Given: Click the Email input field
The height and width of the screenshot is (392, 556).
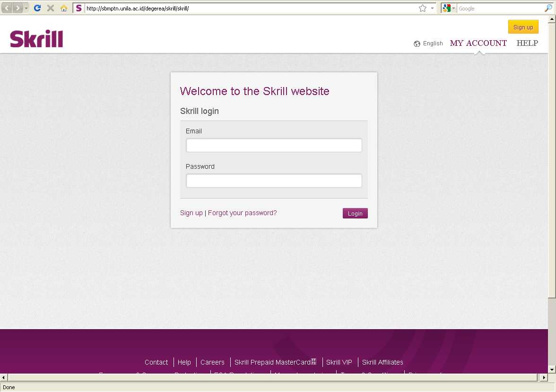Looking at the screenshot, I should click(274, 145).
